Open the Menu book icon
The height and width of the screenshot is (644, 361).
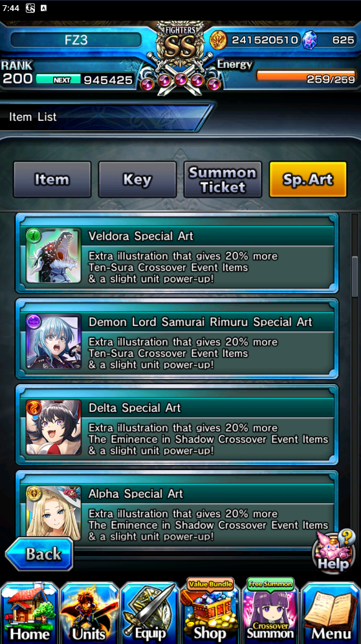tap(331, 613)
